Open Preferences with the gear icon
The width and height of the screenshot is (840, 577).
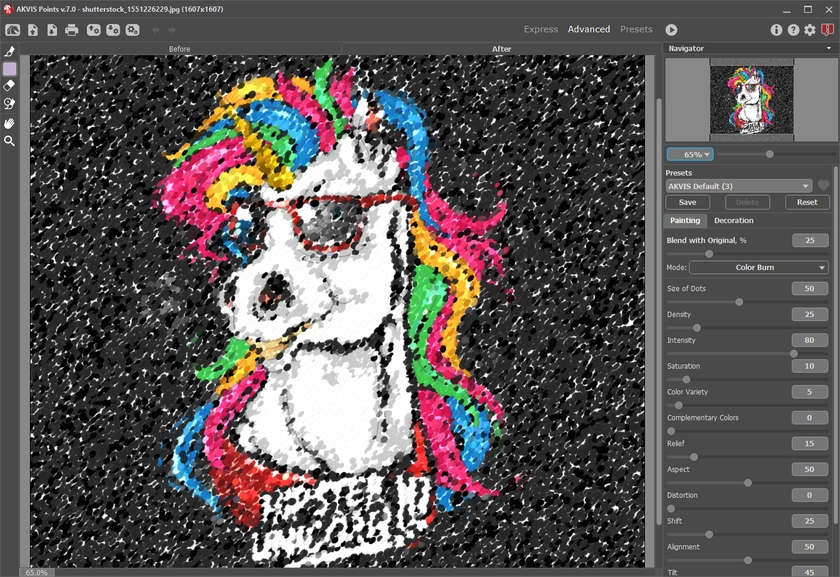pos(810,30)
